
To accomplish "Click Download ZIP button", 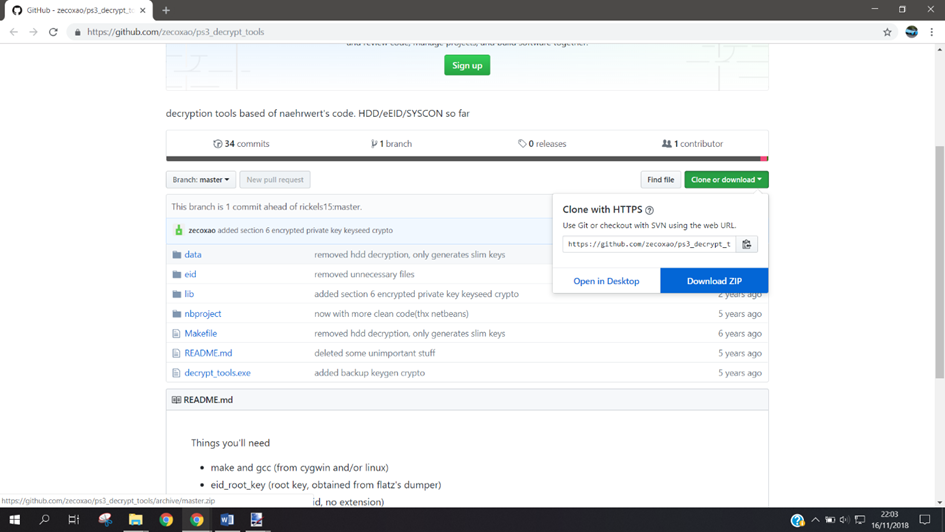I will pyautogui.click(x=714, y=281).
